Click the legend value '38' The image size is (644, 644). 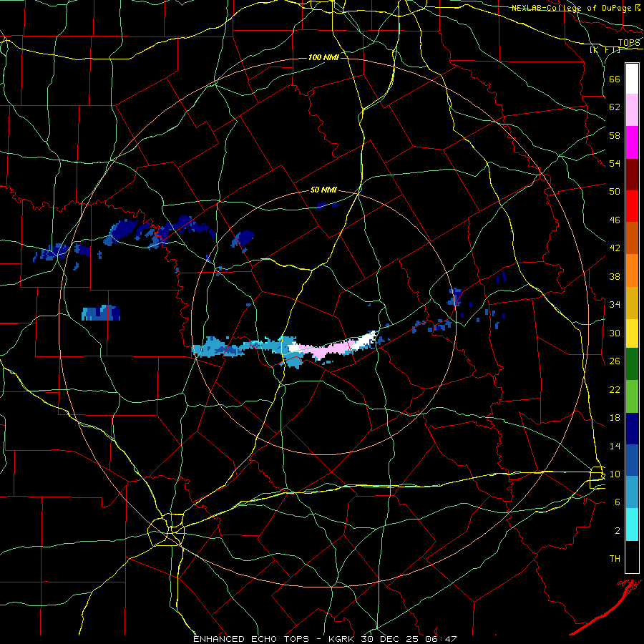click(615, 276)
